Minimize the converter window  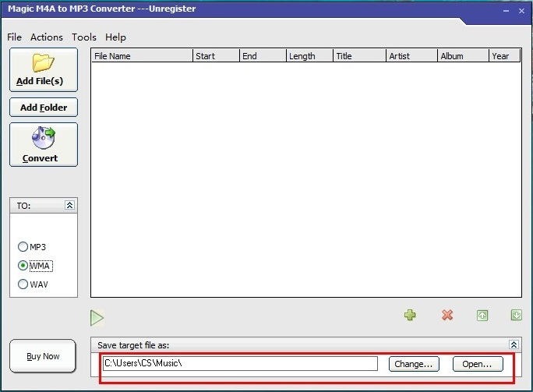click(x=507, y=11)
